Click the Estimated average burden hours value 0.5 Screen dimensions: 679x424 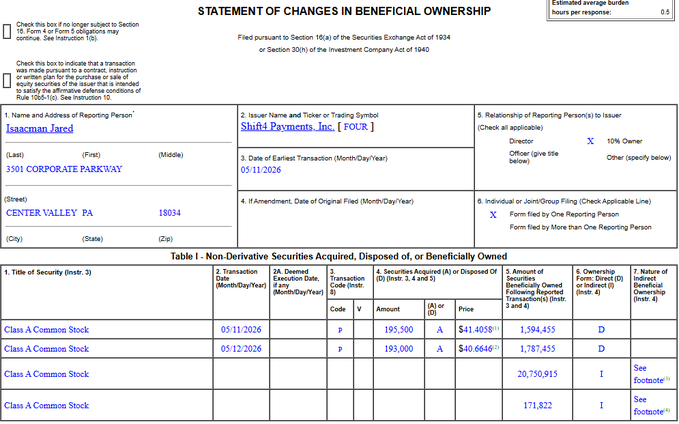[x=665, y=12]
